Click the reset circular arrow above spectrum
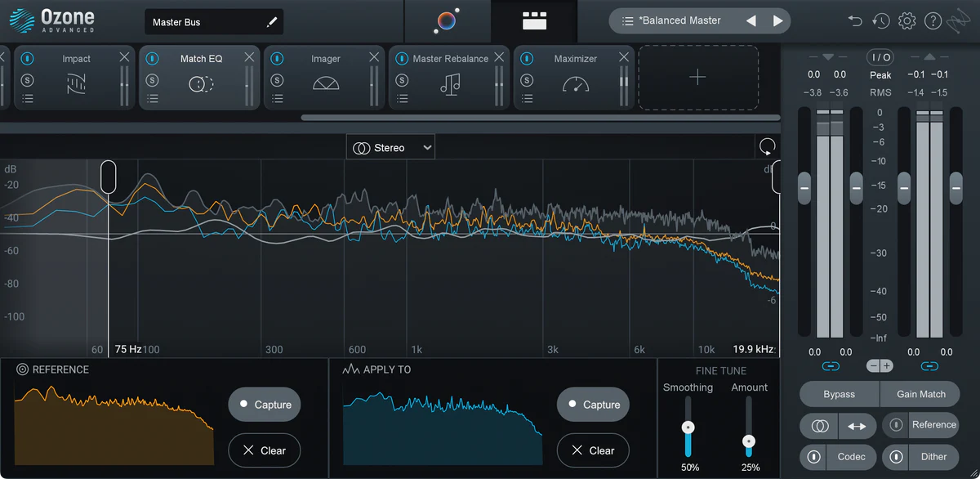980x479 pixels. tap(767, 147)
